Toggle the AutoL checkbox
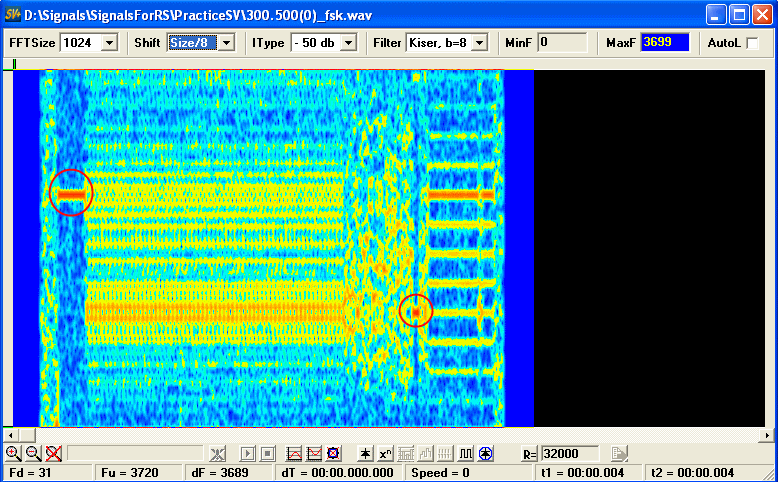The image size is (778, 482). click(x=752, y=43)
